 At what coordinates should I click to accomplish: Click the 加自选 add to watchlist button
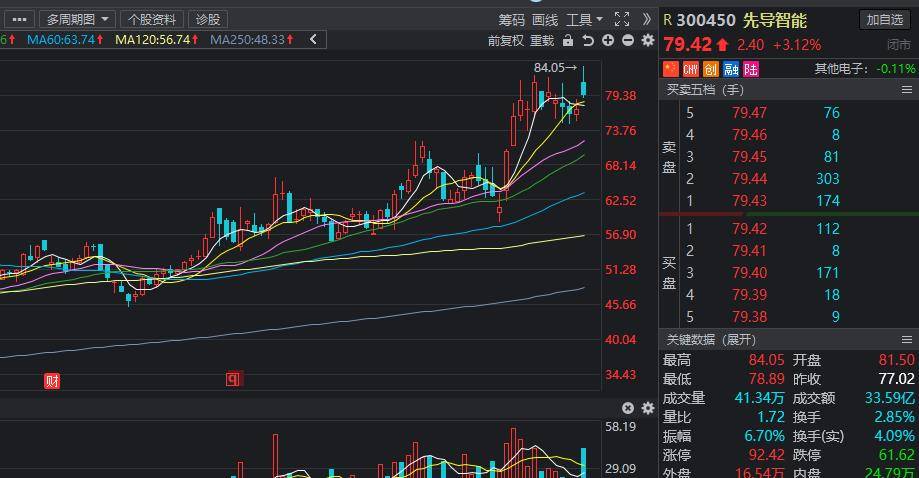[x=884, y=20]
